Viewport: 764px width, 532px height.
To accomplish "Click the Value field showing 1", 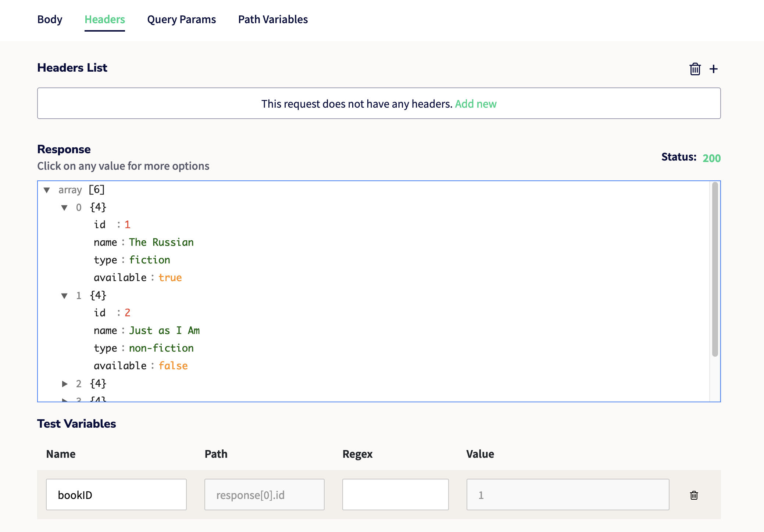I will 568,495.
